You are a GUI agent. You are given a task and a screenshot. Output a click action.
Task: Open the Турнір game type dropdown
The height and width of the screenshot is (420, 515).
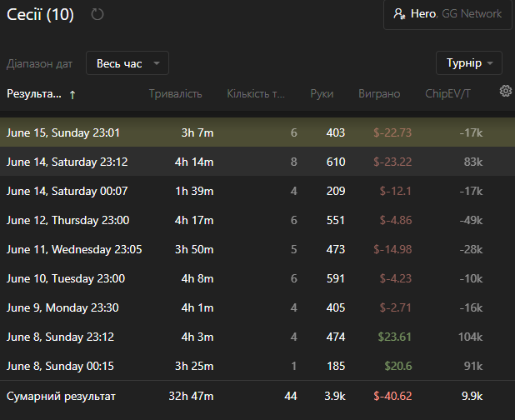[x=469, y=62]
